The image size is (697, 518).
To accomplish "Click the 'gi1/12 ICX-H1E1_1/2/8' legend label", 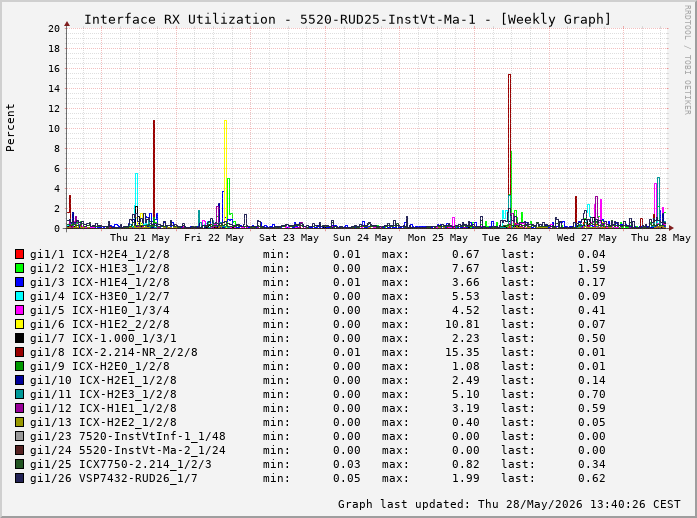I will pos(103,408).
